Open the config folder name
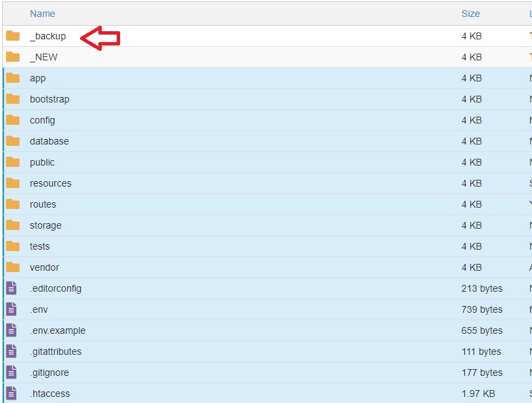This screenshot has width=532, height=403. (42, 120)
